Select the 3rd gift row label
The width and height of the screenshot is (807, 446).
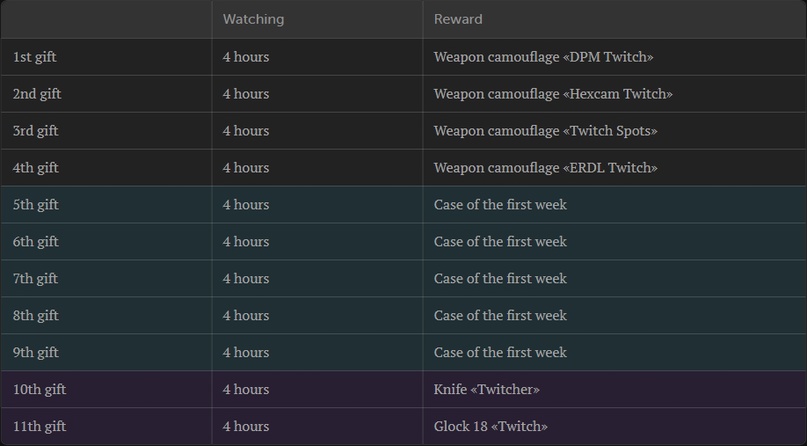coord(35,131)
